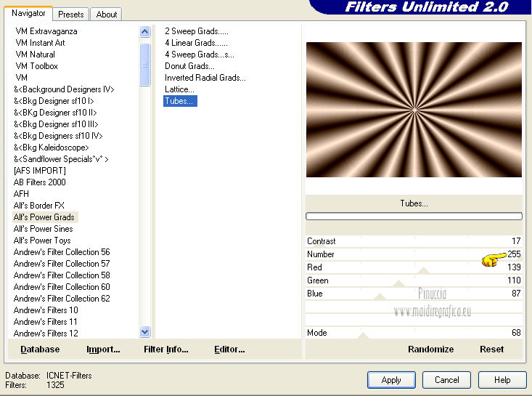Select Andrew's Filters 11

pyautogui.click(x=46, y=322)
